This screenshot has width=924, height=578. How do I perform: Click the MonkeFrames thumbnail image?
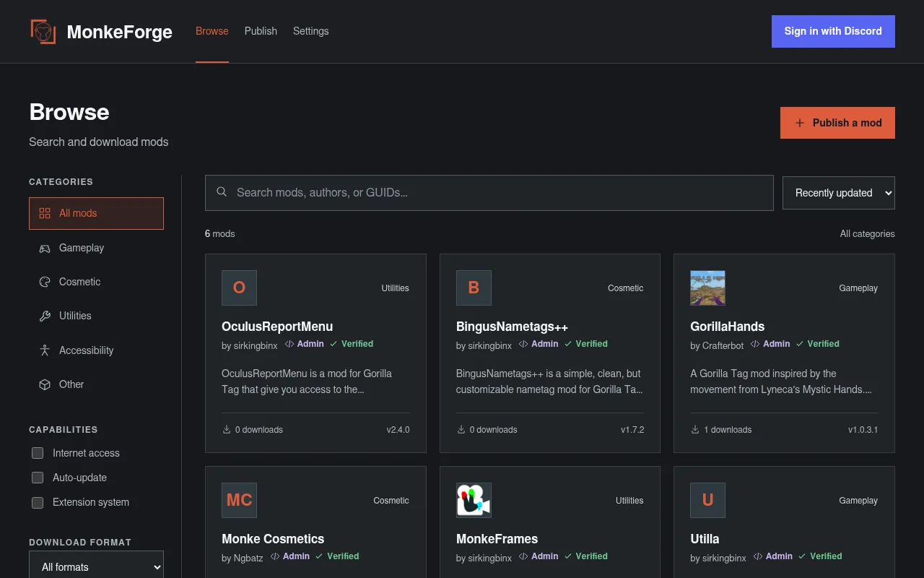click(474, 500)
